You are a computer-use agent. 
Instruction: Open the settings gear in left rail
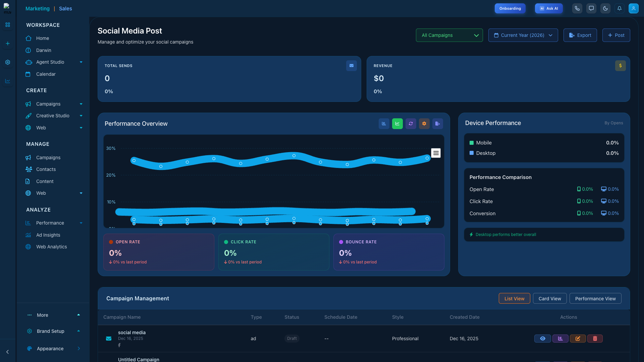(x=8, y=62)
